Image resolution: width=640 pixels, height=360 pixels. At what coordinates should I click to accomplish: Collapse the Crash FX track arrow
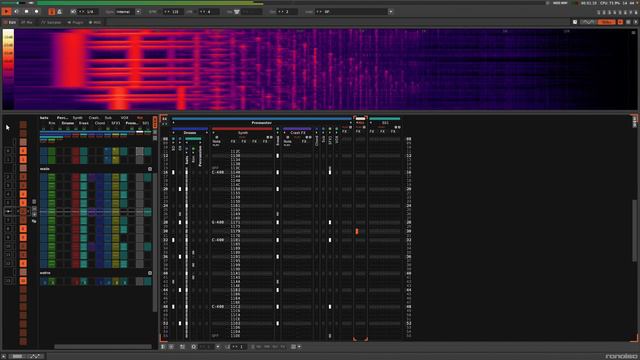(284, 133)
